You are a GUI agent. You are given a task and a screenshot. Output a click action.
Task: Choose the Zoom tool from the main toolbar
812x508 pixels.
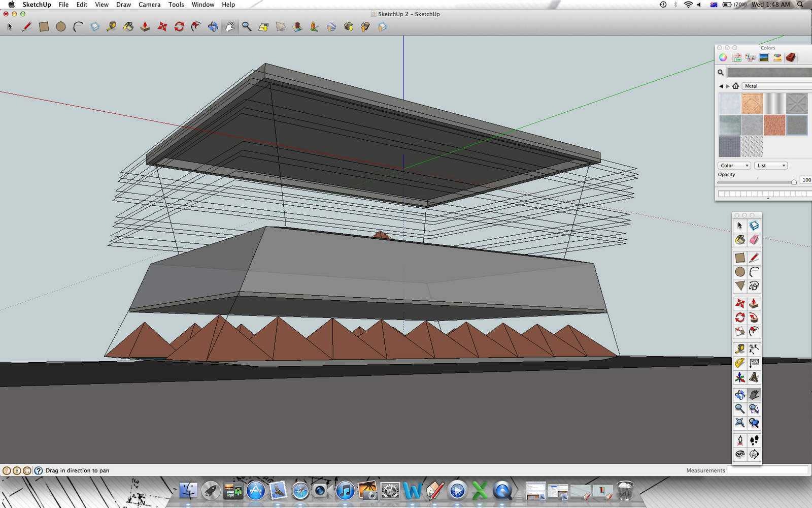247,26
